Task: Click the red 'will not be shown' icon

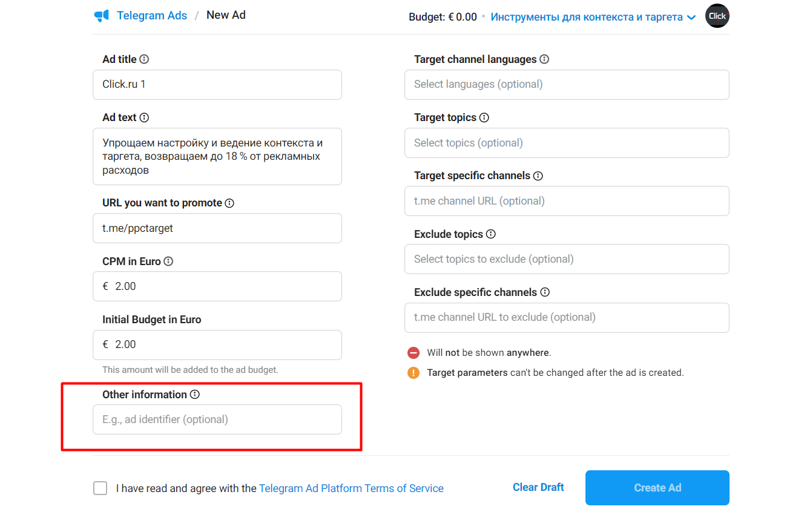Action: pos(414,353)
